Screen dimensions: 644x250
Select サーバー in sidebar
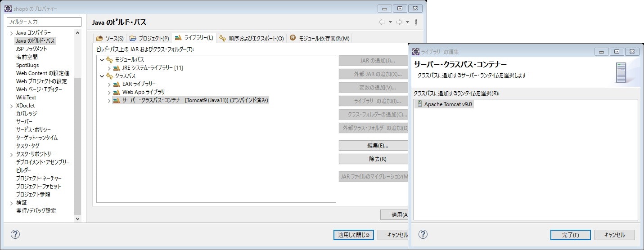point(24,122)
